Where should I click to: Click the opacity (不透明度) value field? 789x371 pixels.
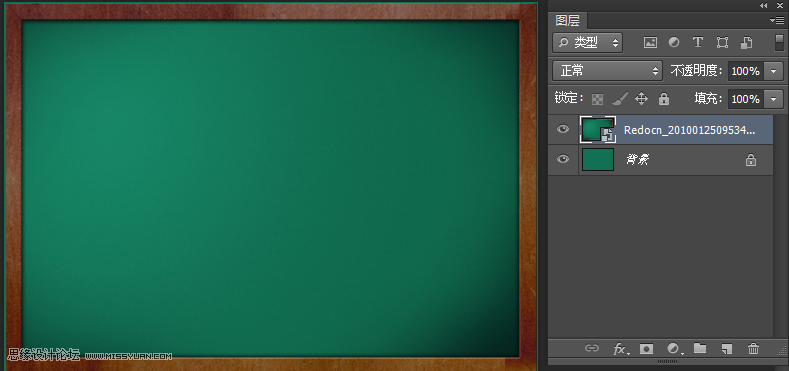coord(746,71)
